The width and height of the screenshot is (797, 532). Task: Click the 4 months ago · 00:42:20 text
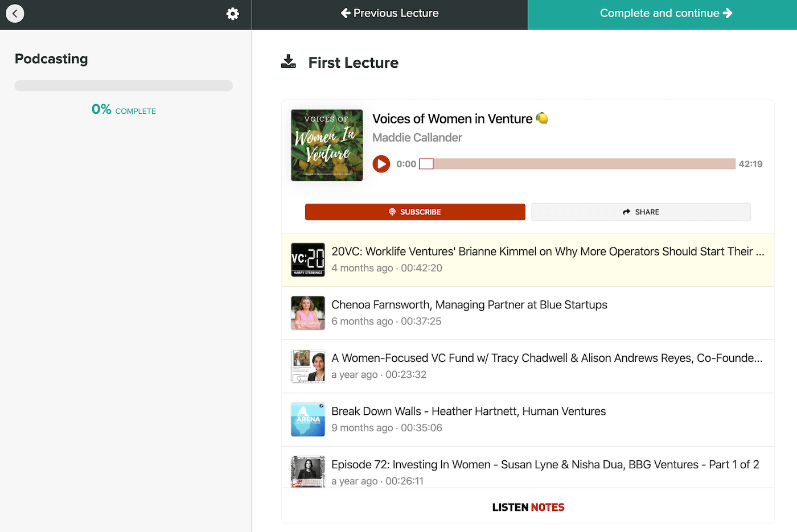(387, 268)
